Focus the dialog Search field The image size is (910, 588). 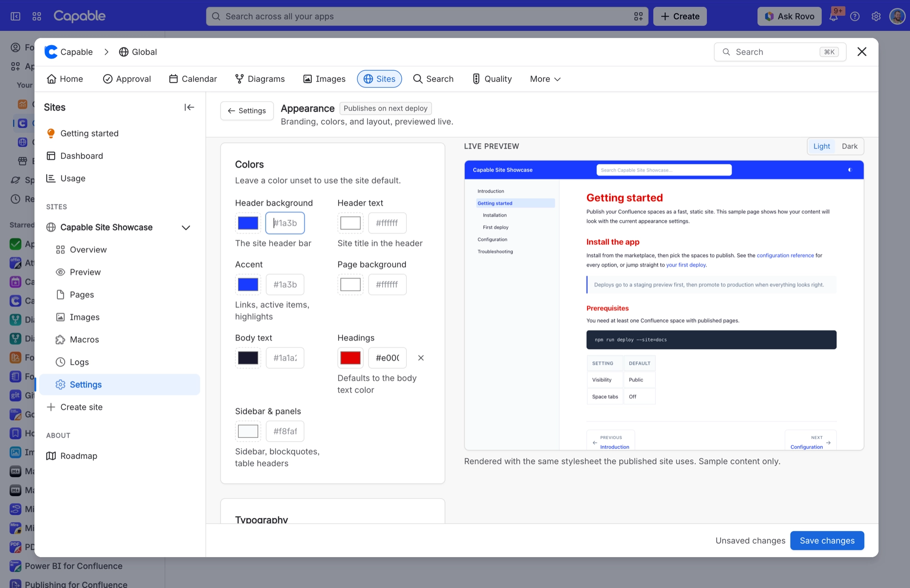[780, 52]
